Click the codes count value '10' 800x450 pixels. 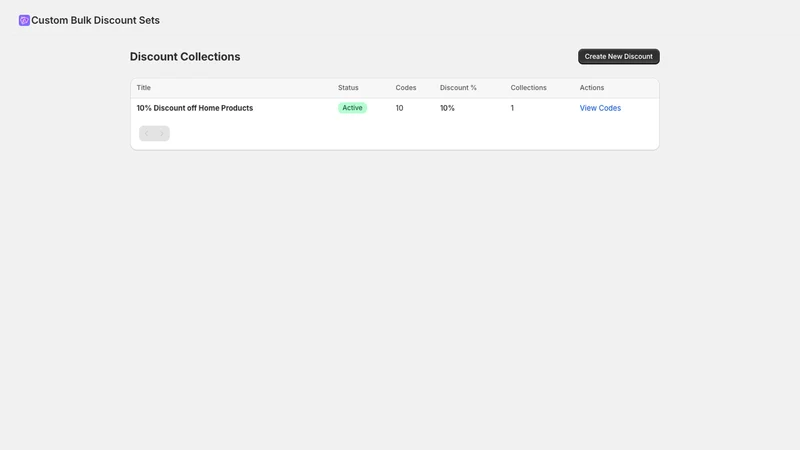point(399,108)
